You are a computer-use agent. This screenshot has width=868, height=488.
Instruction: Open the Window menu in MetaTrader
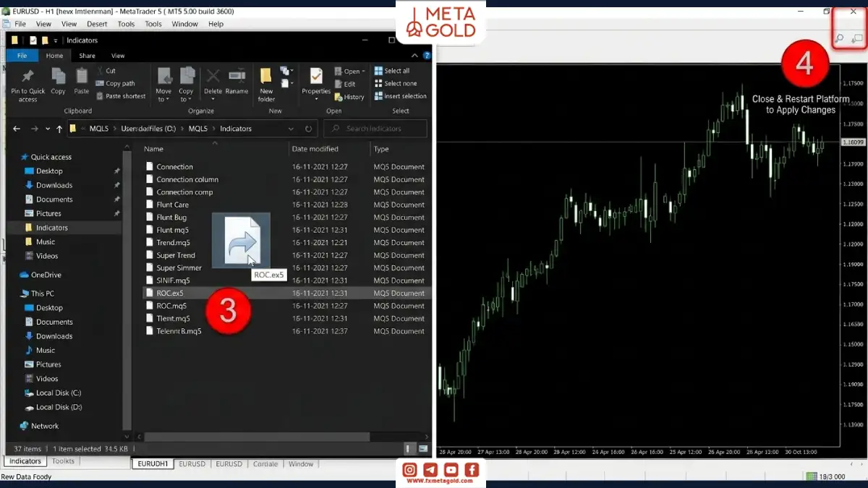click(x=185, y=24)
